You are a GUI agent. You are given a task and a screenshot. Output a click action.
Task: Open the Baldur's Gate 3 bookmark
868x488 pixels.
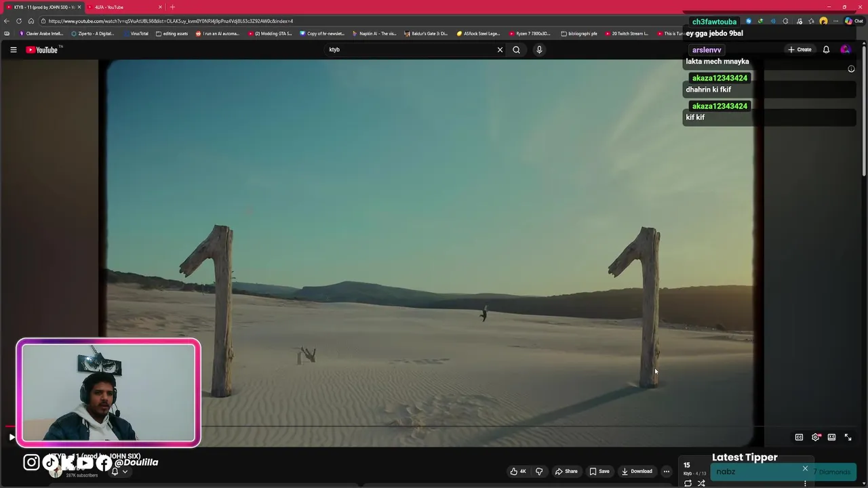[427, 33]
